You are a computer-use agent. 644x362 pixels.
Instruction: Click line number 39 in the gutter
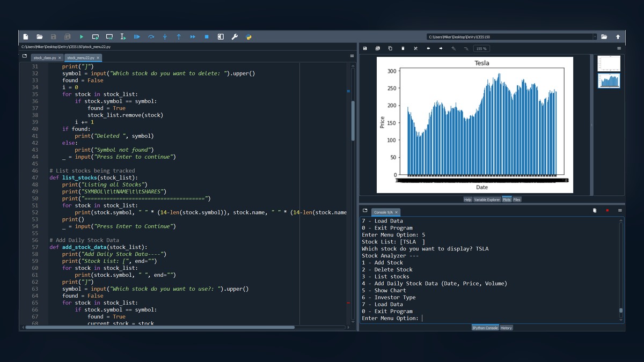tap(35, 122)
